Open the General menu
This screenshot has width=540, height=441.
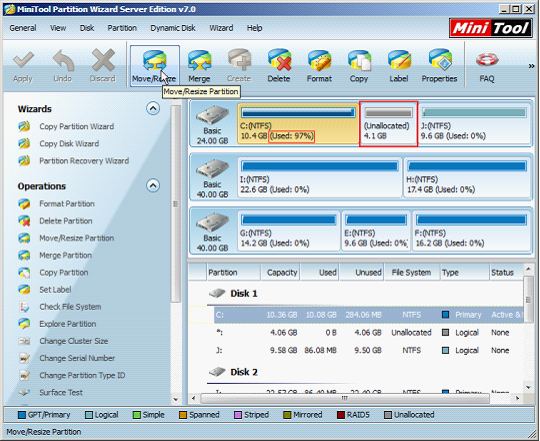[23, 28]
